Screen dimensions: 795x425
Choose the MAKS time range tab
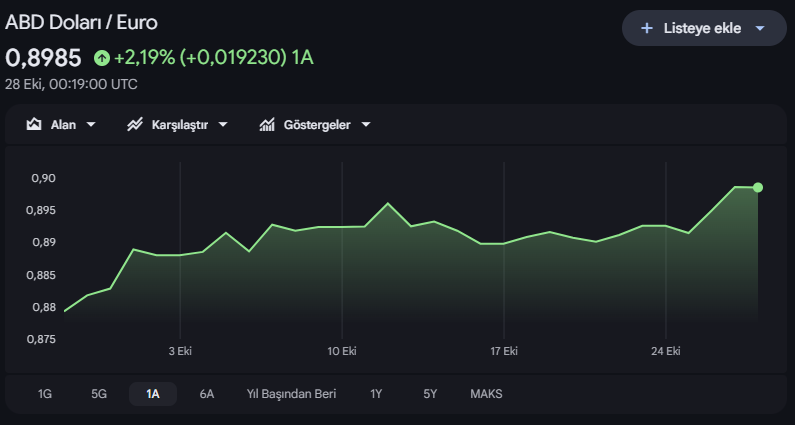pos(486,394)
